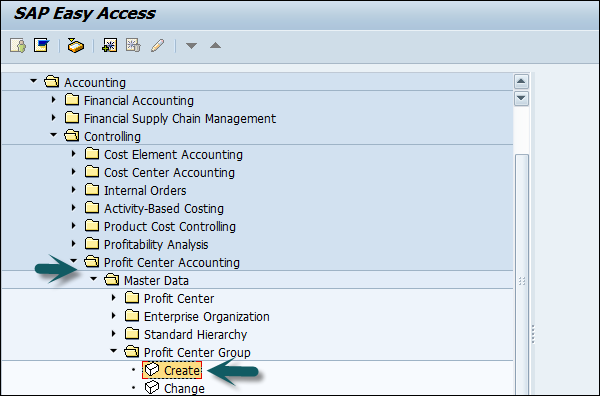Click the Profit Center folder icon
The image size is (600, 396).
coord(132,298)
